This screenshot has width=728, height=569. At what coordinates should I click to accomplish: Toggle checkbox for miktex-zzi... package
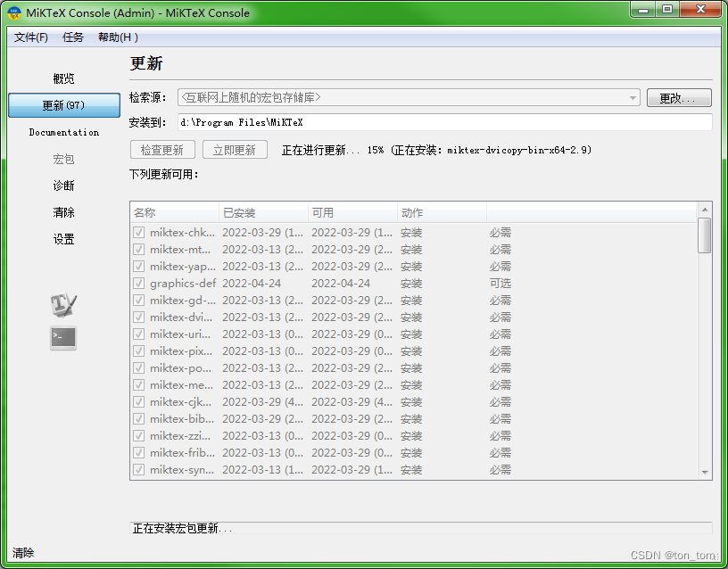[x=139, y=435]
